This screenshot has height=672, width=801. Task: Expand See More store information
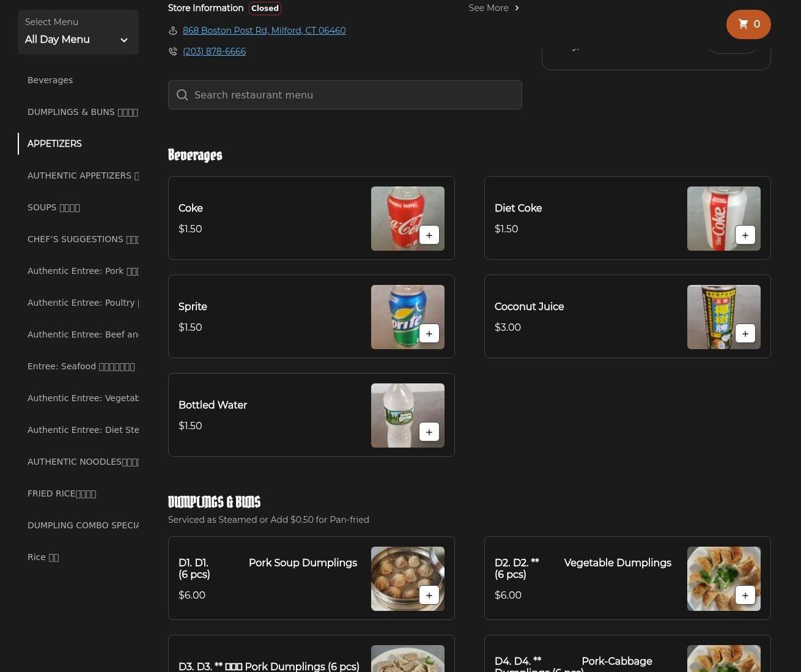[493, 8]
